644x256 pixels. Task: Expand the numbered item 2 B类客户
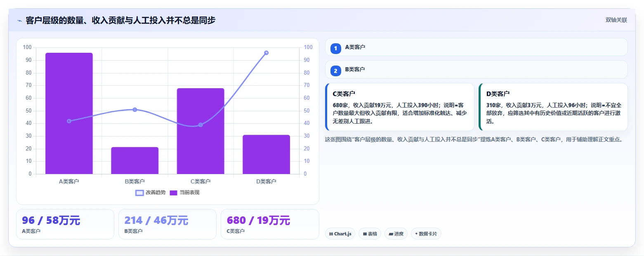tap(476, 69)
